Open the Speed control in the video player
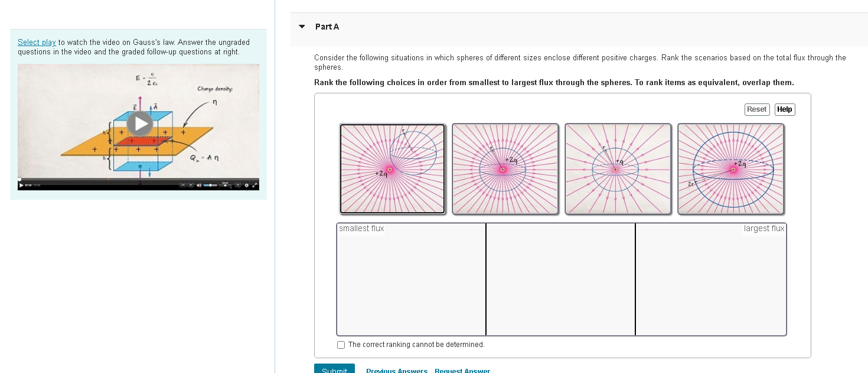 (x=225, y=185)
